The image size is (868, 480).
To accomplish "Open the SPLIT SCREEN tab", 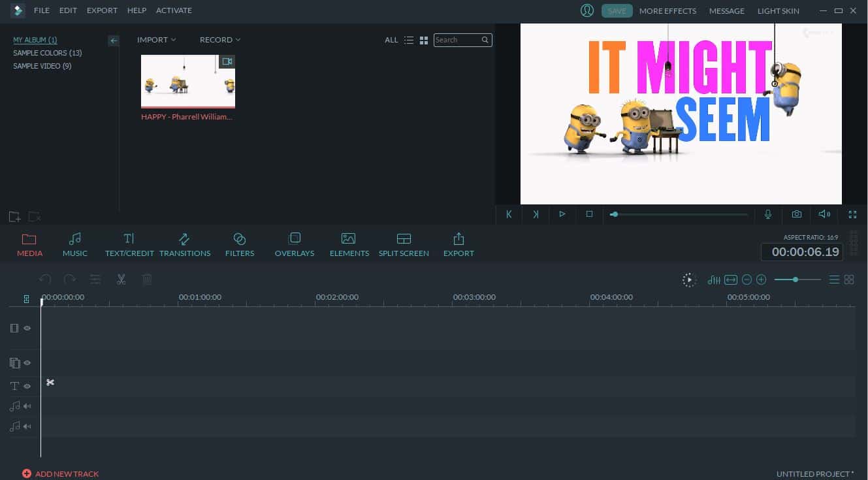I will pyautogui.click(x=404, y=245).
